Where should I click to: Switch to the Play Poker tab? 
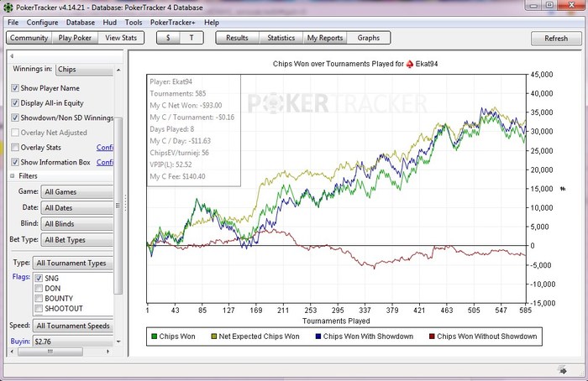click(75, 38)
